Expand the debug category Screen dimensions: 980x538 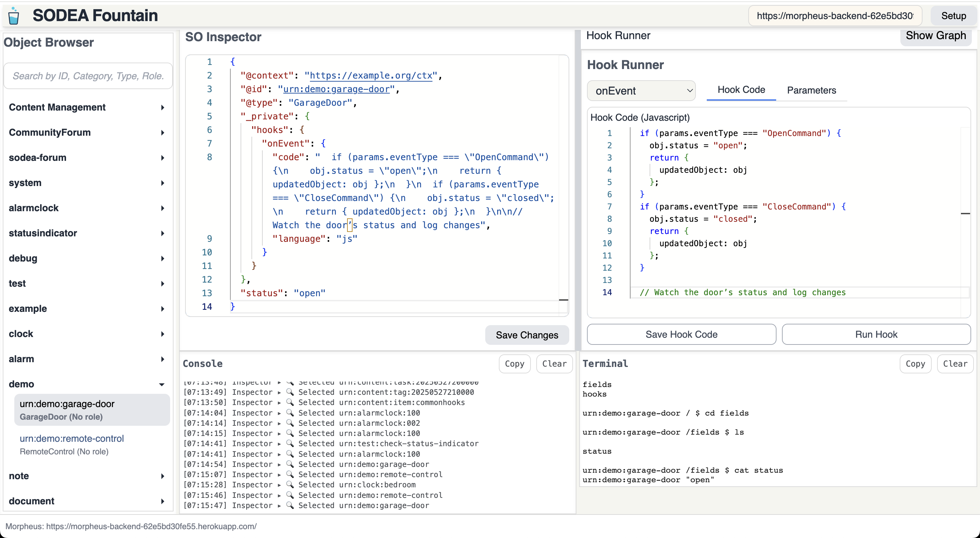coord(87,258)
